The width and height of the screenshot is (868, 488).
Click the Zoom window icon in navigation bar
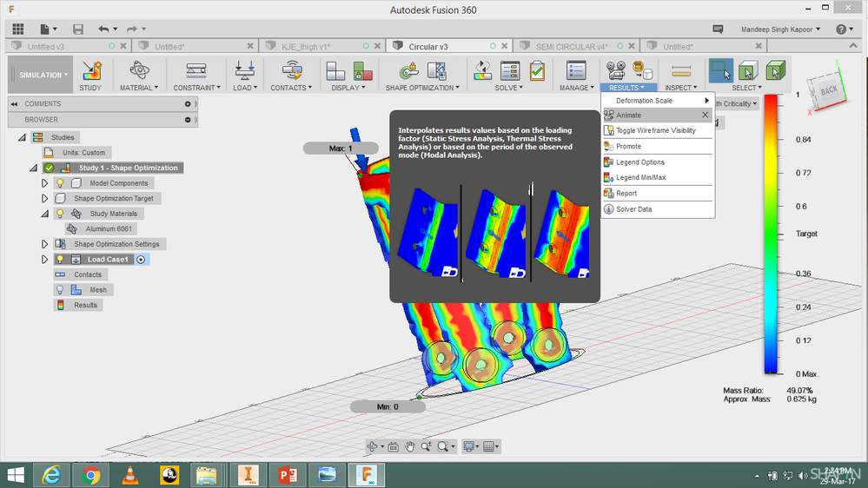coord(443,446)
